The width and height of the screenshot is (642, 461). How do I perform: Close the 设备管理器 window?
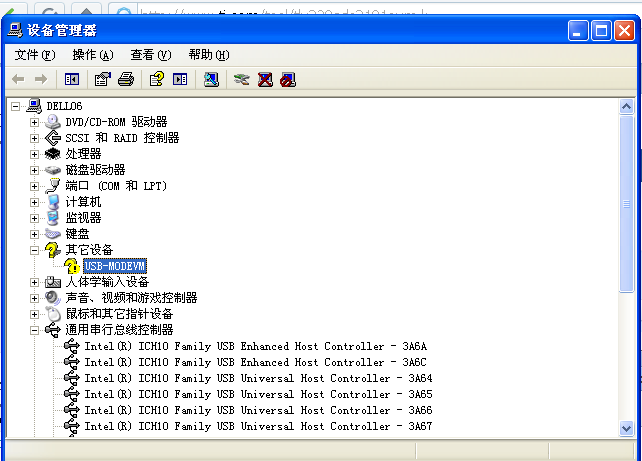[624, 30]
